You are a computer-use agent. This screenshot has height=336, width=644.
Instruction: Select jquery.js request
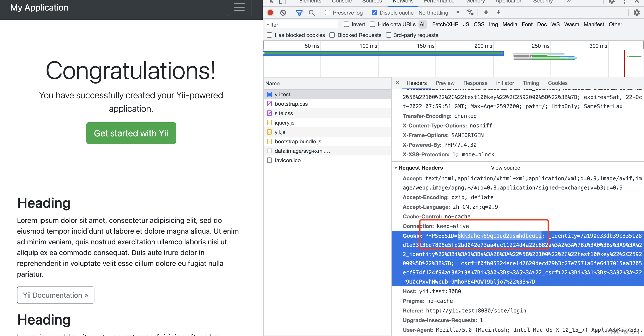(327, 123)
